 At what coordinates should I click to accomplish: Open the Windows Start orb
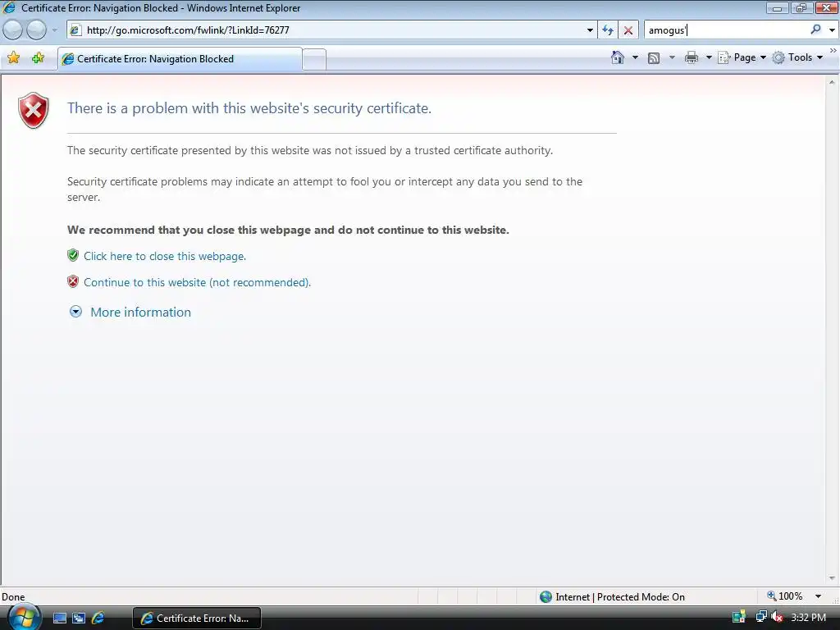(24, 618)
